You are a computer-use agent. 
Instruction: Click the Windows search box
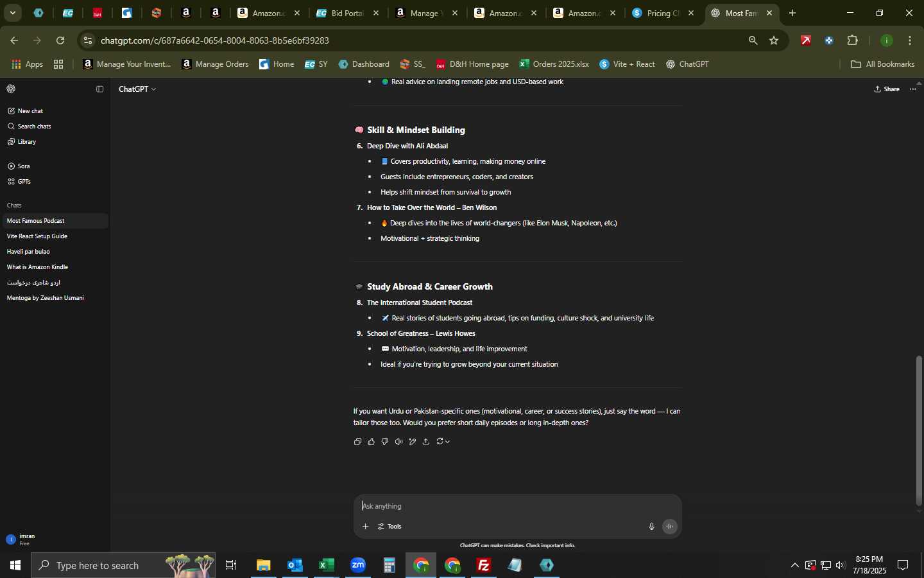coord(123,565)
